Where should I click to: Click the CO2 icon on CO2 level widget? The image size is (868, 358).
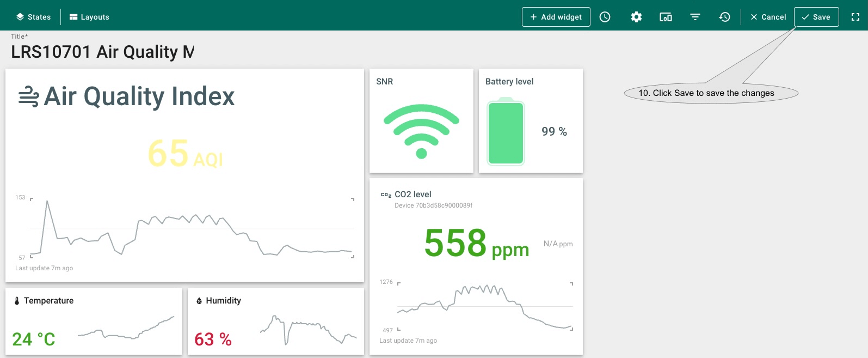coord(386,195)
